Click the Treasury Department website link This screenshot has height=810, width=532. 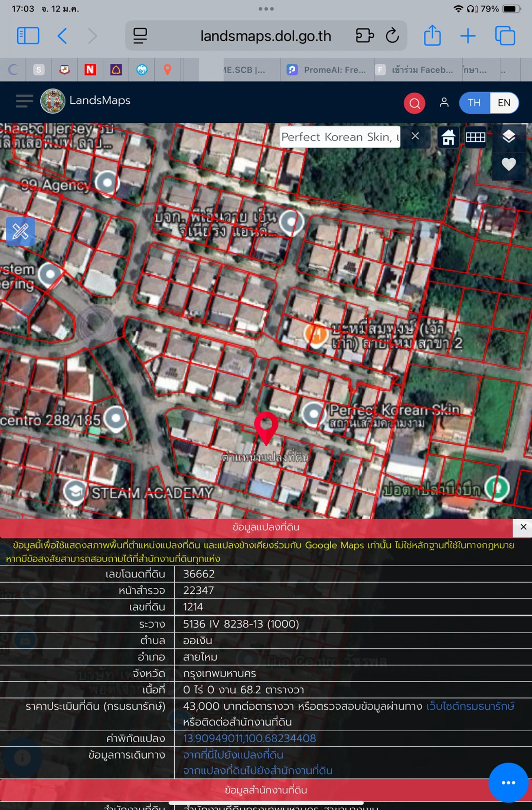(x=470, y=706)
